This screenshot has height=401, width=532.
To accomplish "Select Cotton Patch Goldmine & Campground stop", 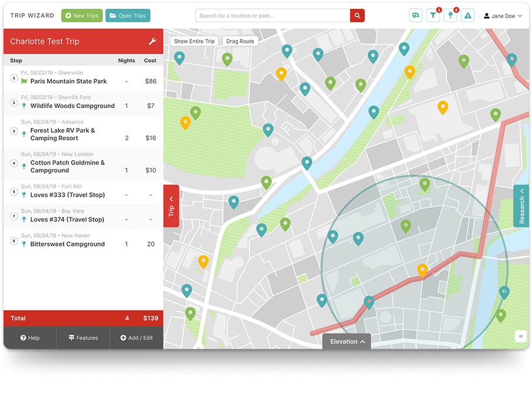I will click(83, 163).
